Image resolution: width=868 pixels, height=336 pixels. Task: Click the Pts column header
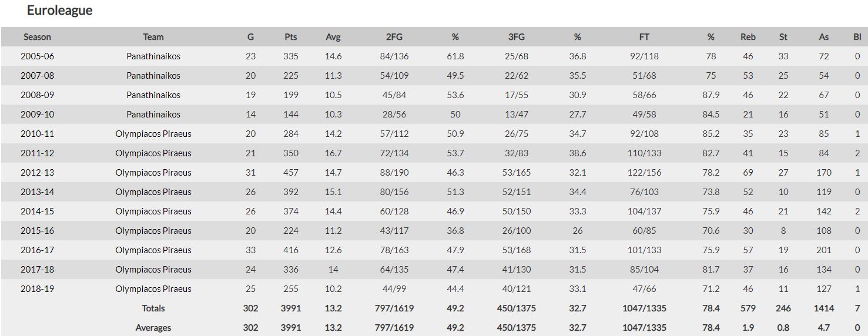pyautogui.click(x=290, y=37)
